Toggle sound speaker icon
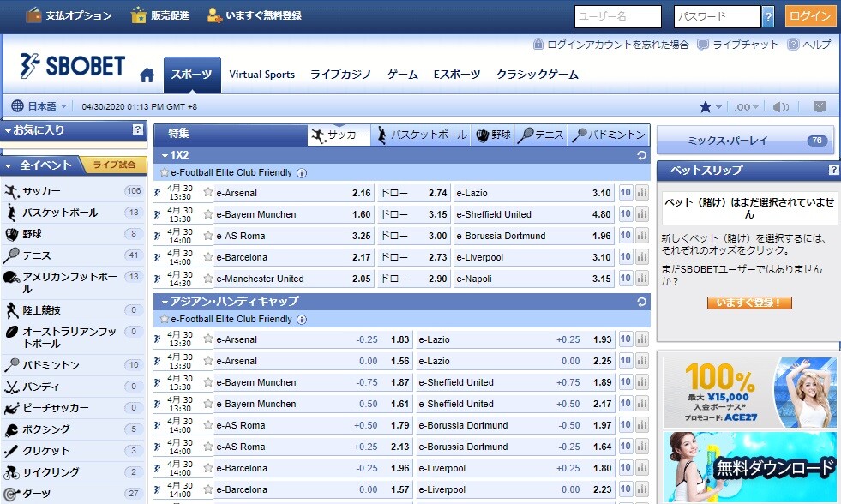Screen dimensions: 841x504 [x=780, y=106]
